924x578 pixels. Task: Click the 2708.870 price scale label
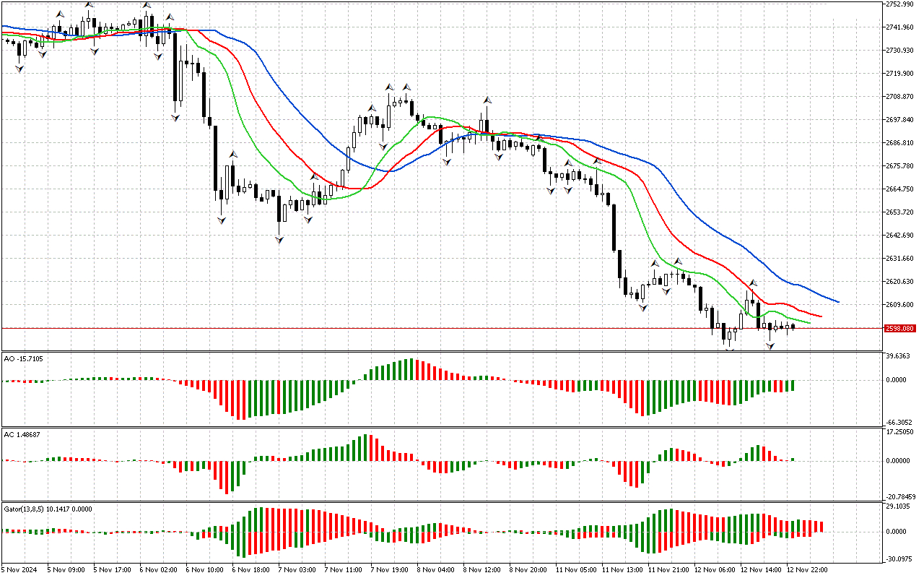click(x=899, y=97)
